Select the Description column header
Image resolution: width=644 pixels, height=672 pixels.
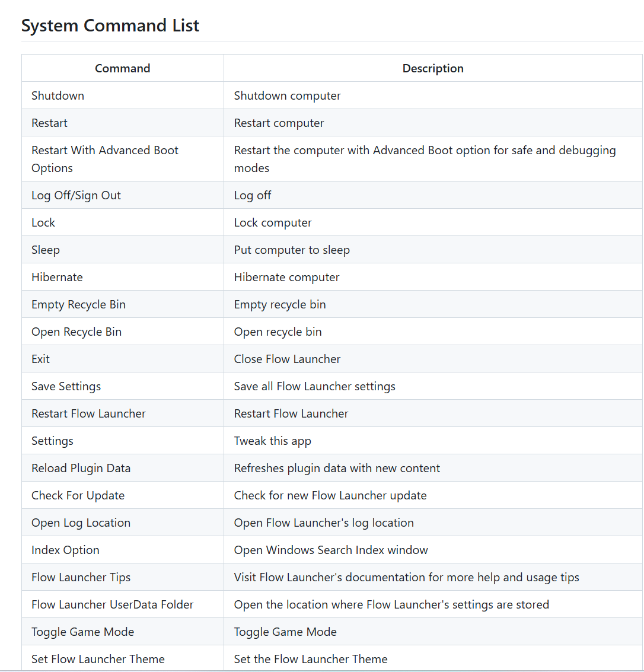point(433,68)
